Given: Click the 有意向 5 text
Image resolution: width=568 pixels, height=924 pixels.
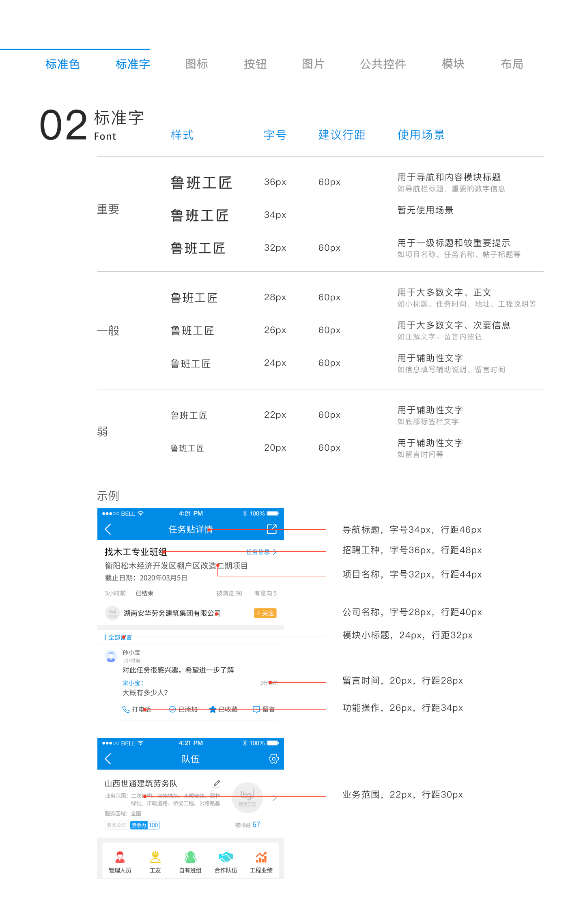Looking at the screenshot, I should click(266, 593).
